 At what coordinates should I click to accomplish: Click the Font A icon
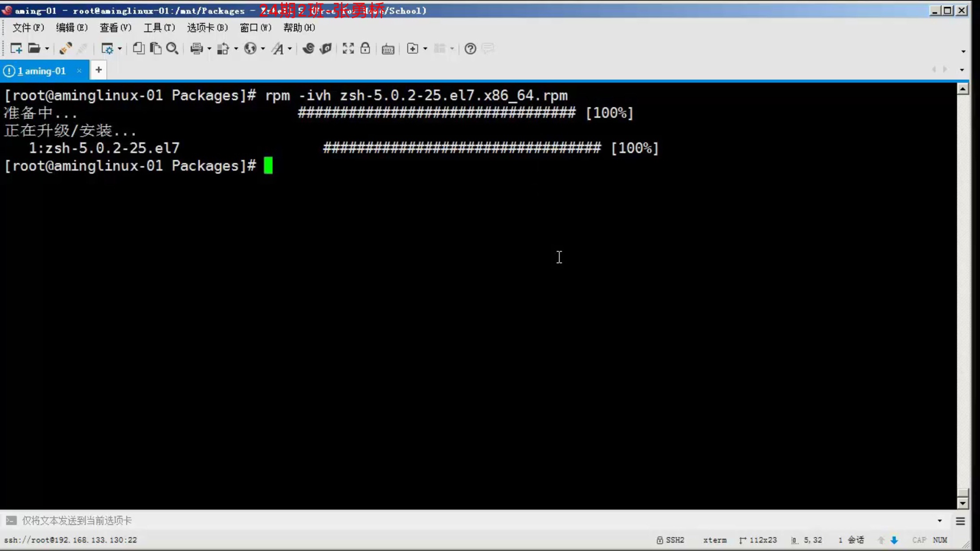(x=278, y=48)
